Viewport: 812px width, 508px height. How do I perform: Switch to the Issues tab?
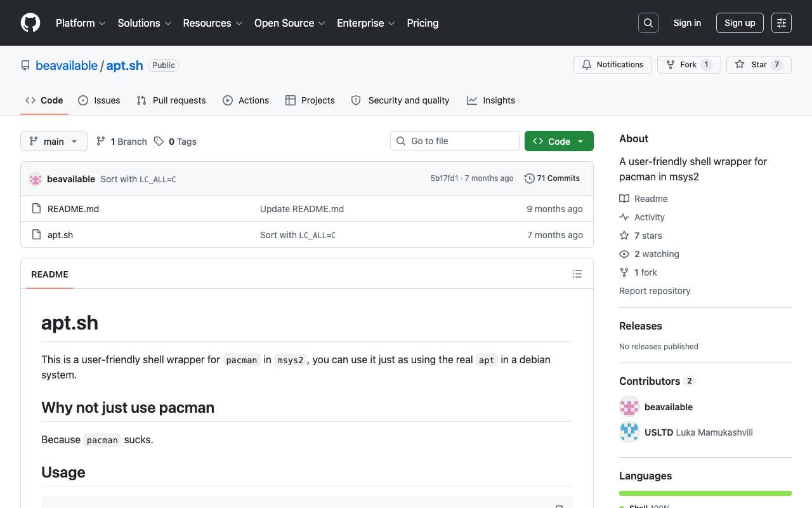[x=99, y=100]
